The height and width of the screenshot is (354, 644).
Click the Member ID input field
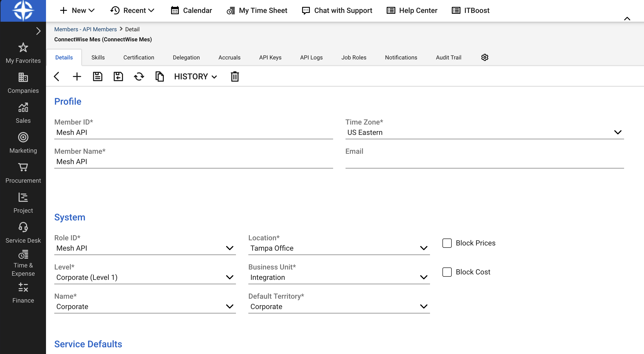point(194,133)
